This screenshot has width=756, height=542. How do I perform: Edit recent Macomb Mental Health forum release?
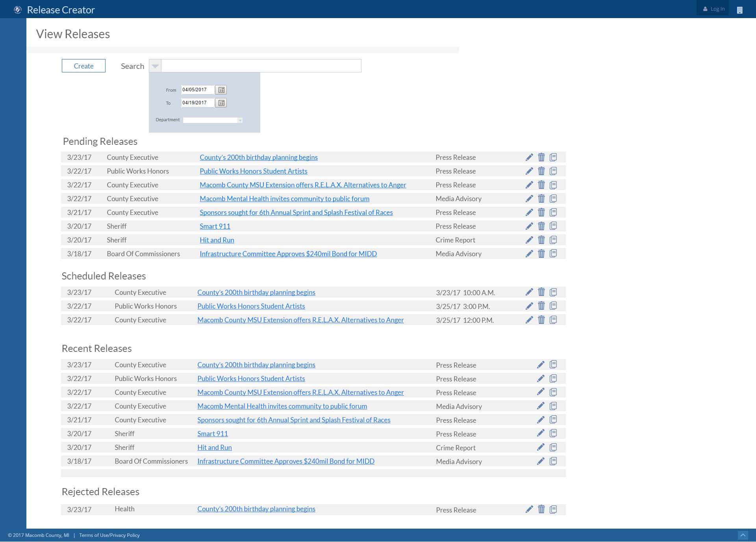click(541, 406)
